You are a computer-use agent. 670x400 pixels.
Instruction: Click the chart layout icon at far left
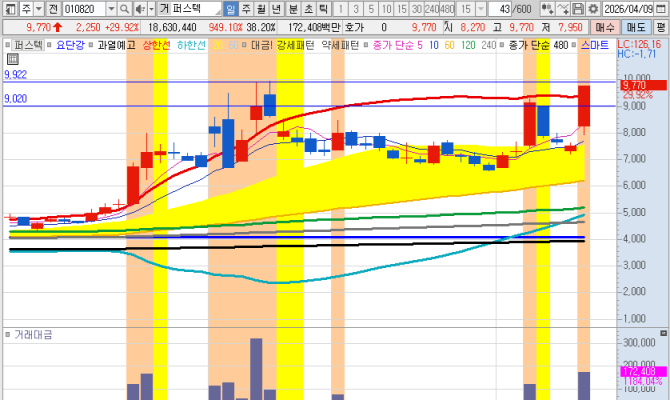tap(8, 8)
